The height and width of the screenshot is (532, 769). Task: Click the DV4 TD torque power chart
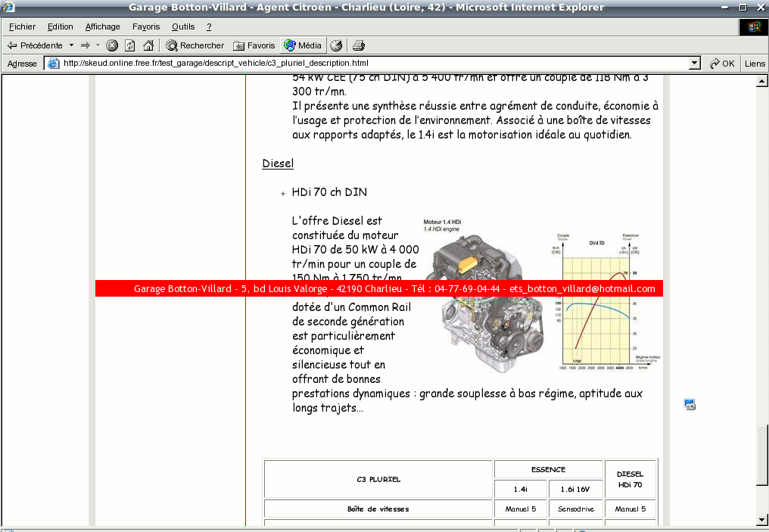click(606, 301)
